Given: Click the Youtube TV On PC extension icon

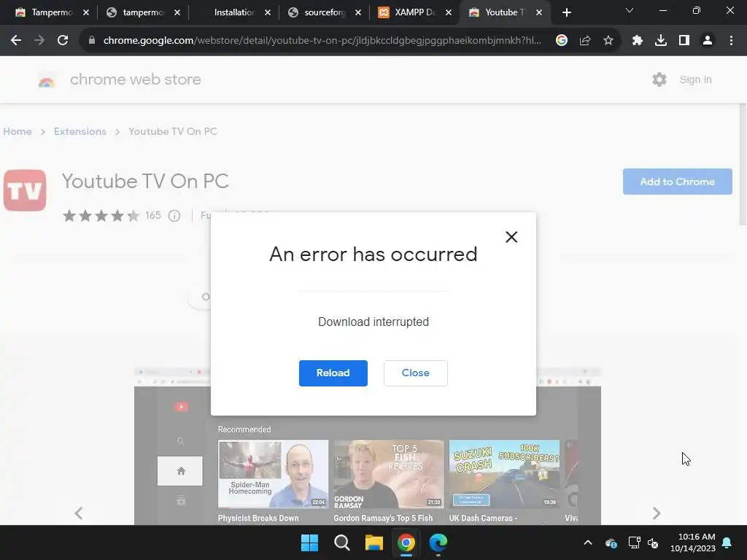Looking at the screenshot, I should [x=25, y=190].
